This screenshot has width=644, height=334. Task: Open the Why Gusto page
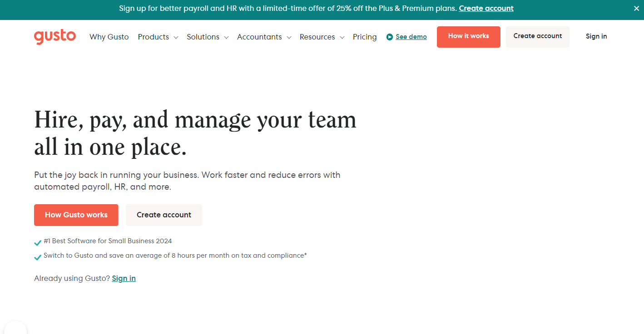(109, 37)
